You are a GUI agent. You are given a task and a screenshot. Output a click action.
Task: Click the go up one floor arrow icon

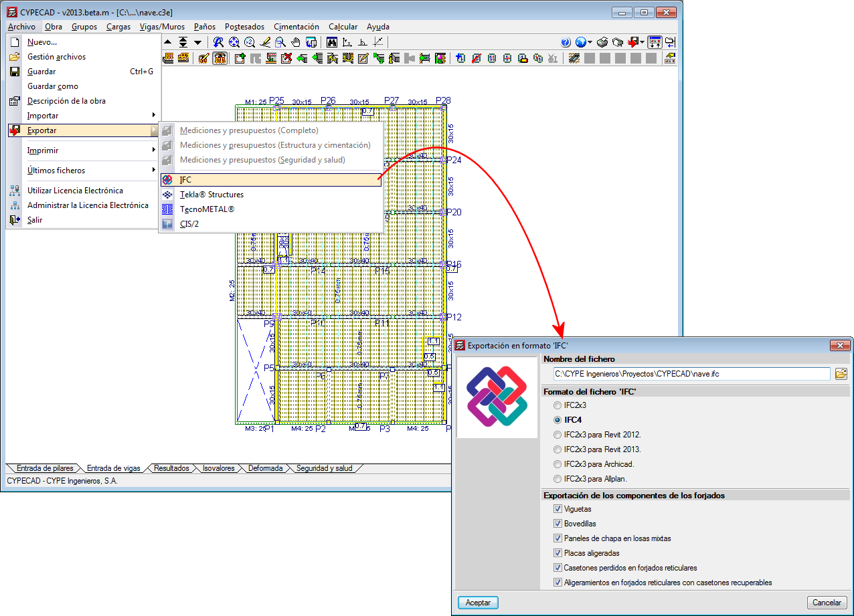167,42
